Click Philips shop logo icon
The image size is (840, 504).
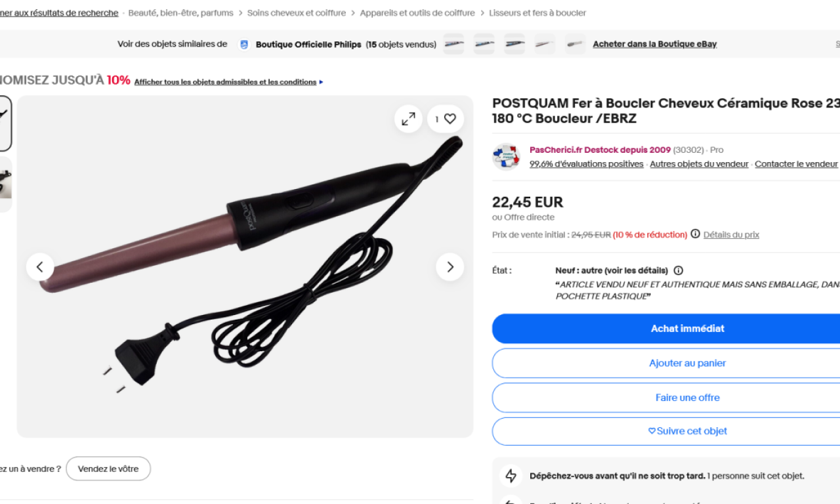(x=244, y=45)
